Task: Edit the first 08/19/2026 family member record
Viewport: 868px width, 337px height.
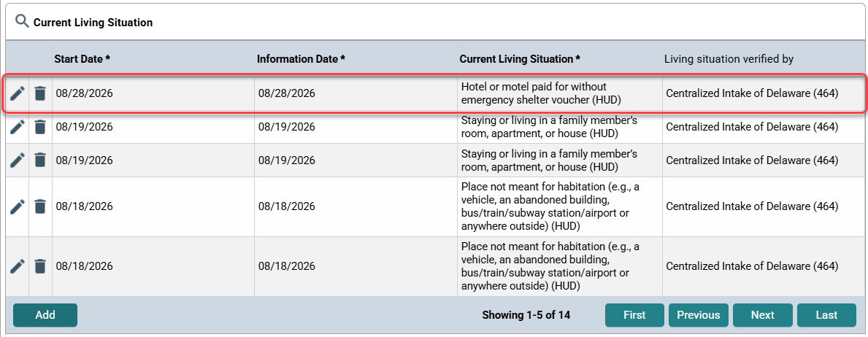Action: point(18,127)
